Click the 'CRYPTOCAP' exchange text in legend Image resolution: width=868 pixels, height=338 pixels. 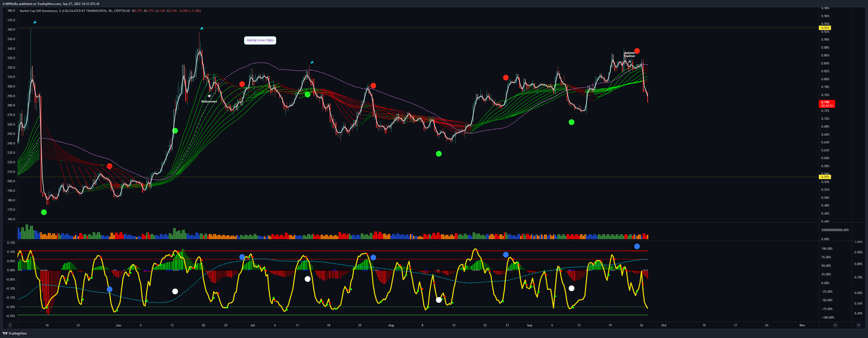[122, 11]
